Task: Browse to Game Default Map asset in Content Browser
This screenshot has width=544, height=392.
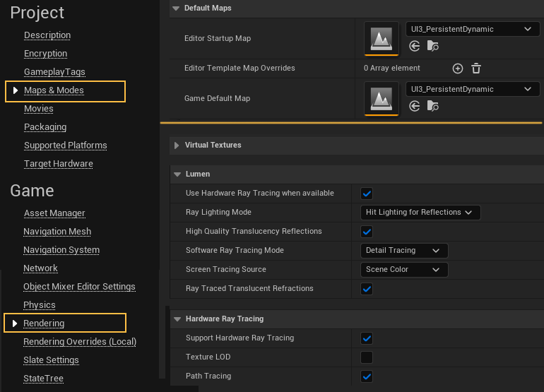Action: (433, 106)
